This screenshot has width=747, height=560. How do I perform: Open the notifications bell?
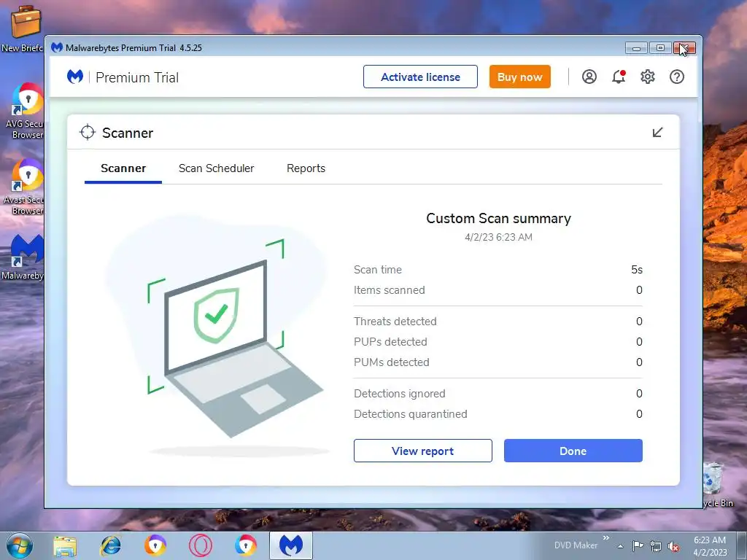click(619, 77)
